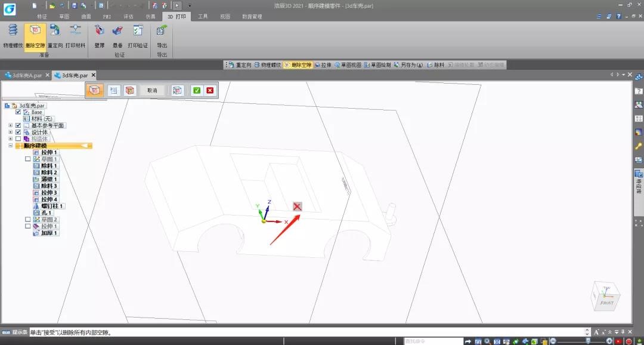Click the floating red X delete marker on model

298,207
